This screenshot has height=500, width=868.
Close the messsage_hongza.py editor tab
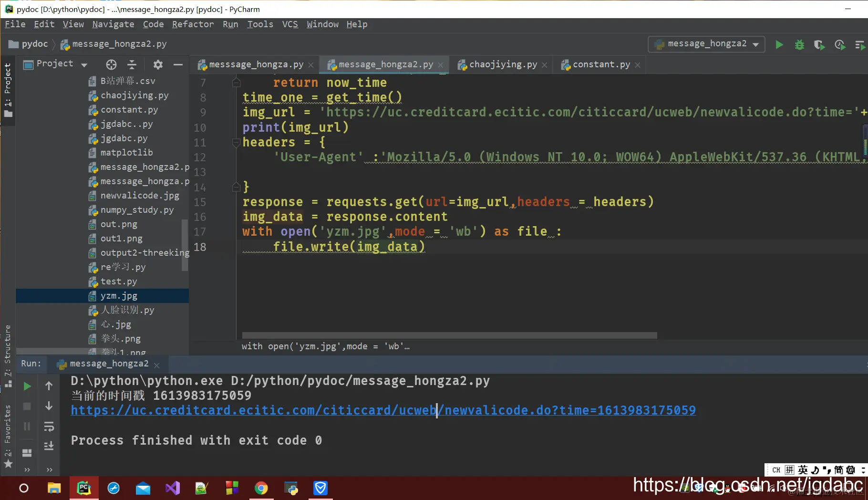[x=311, y=65]
